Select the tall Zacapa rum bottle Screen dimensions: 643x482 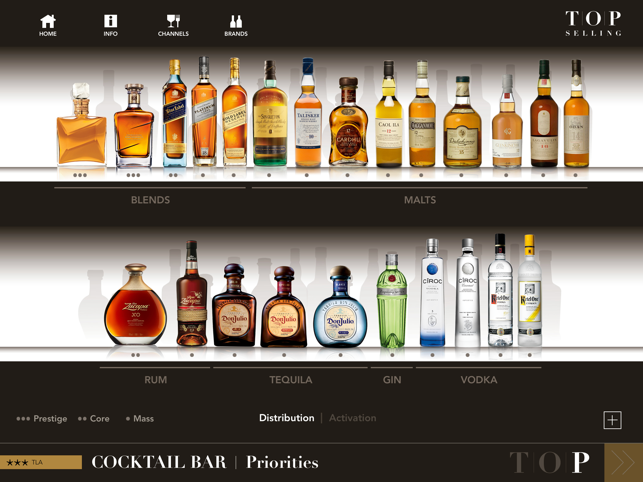(x=192, y=293)
